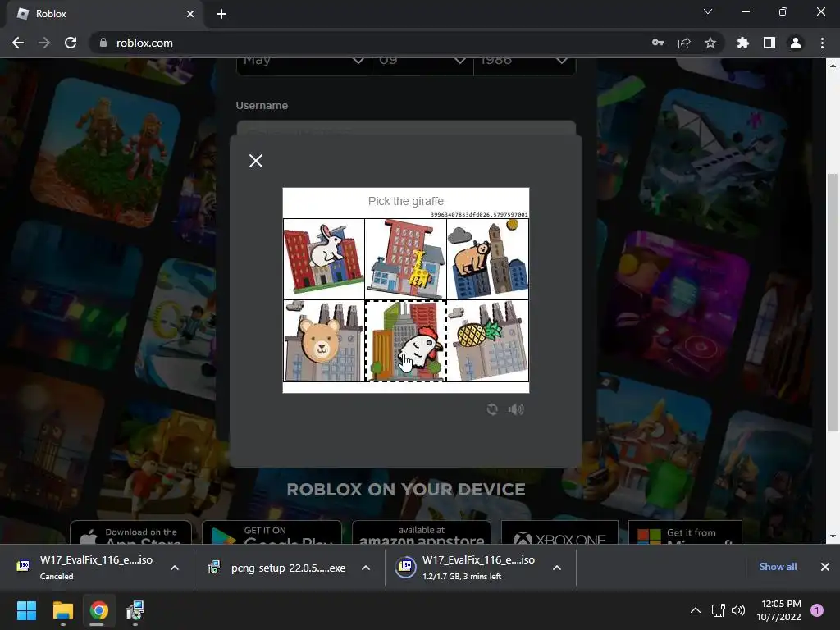
Task: Expand options for in-progress W17_EvalFix iso download
Action: (x=557, y=568)
